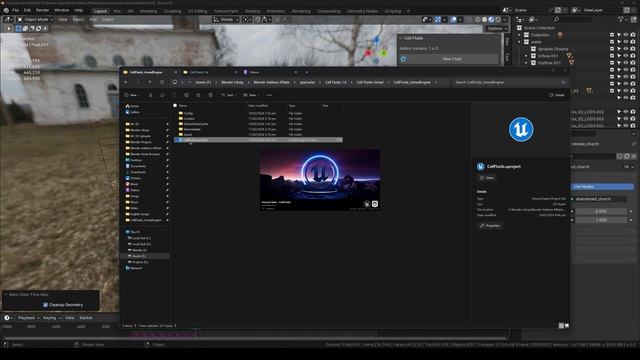Open the Object Mode dropdown
Image resolution: width=640 pixels, height=360 pixels.
tap(36, 19)
